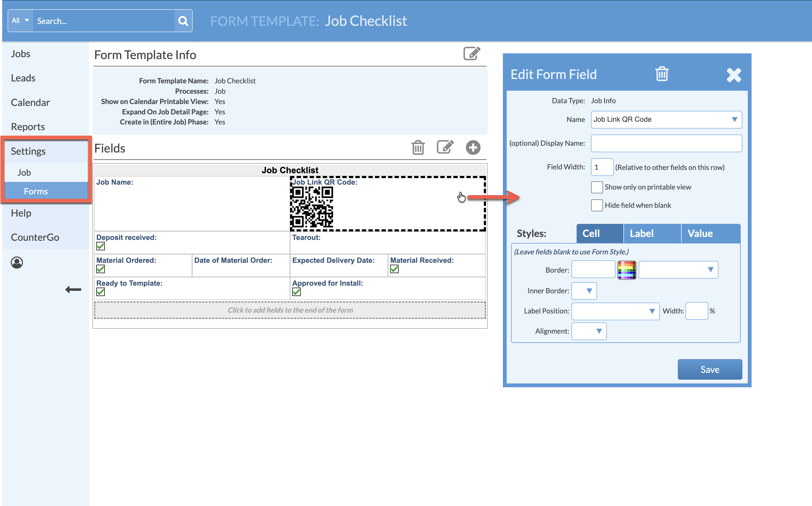Go to Jobs in sidebar
The width and height of the screenshot is (812, 506).
[x=21, y=54]
